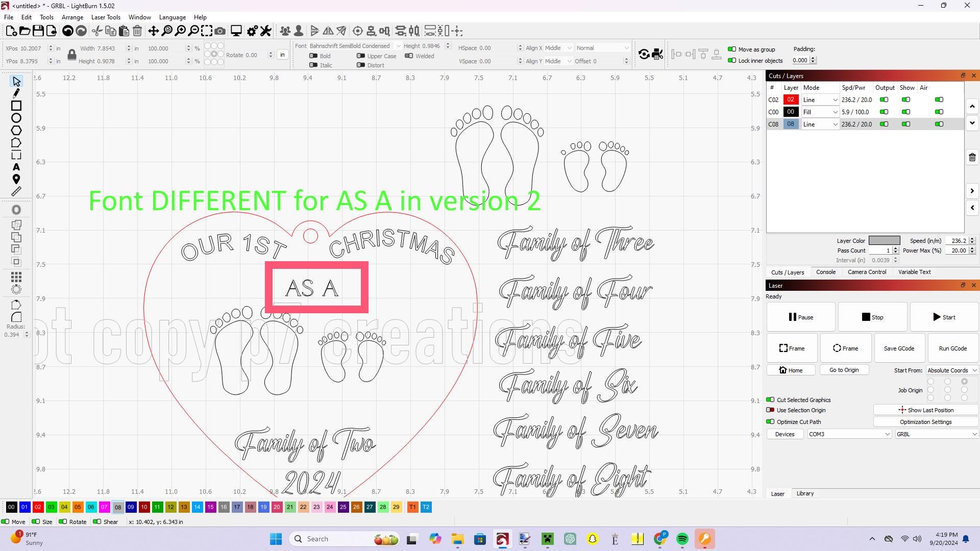
Task: Select the Position Laser marker tool
Action: coord(16,180)
